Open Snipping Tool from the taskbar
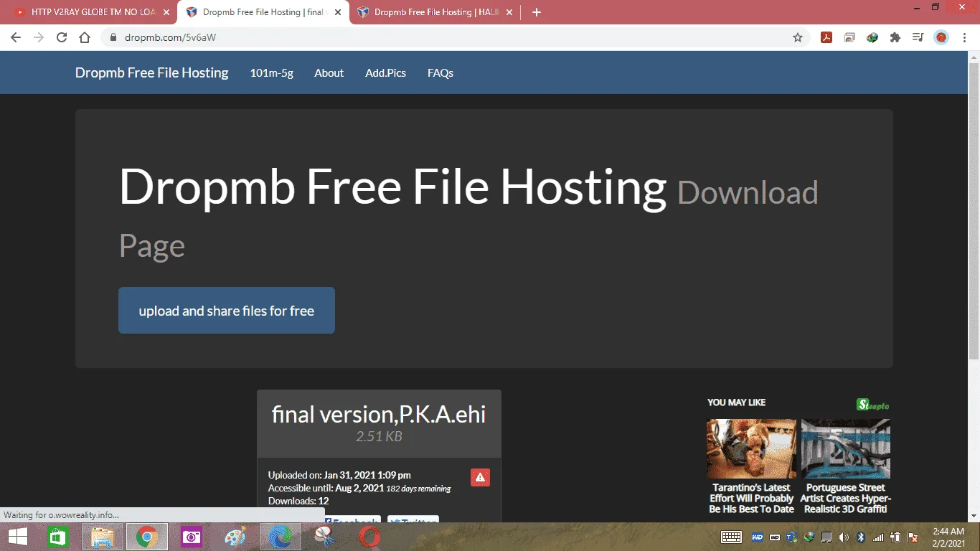The image size is (980, 551). (325, 537)
